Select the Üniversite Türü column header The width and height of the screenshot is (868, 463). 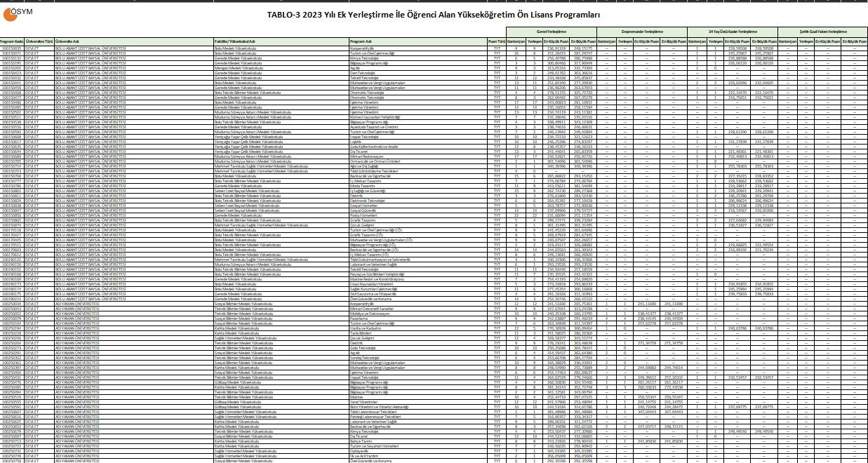pos(40,42)
